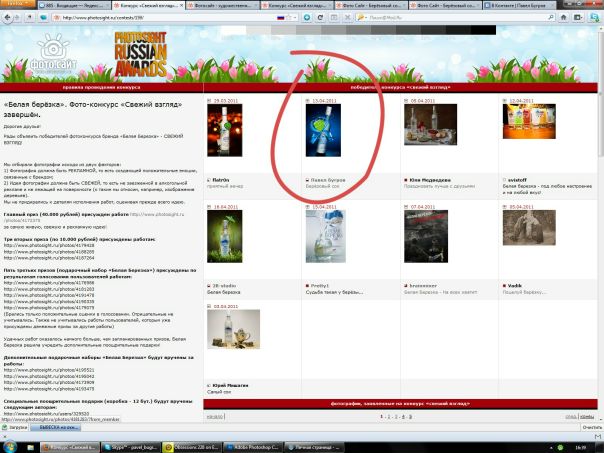Click the stop loading X icon
Viewport: 604px width, 453px height.
click(x=347, y=18)
